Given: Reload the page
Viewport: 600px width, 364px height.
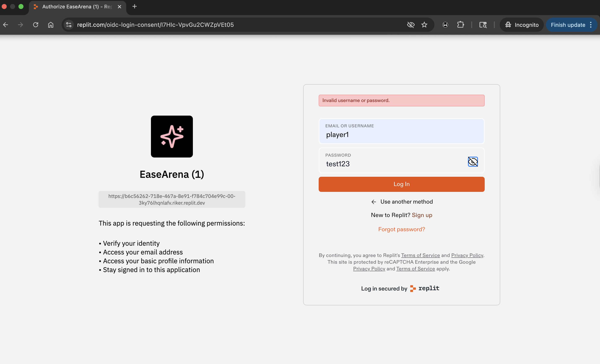Looking at the screenshot, I should tap(36, 25).
